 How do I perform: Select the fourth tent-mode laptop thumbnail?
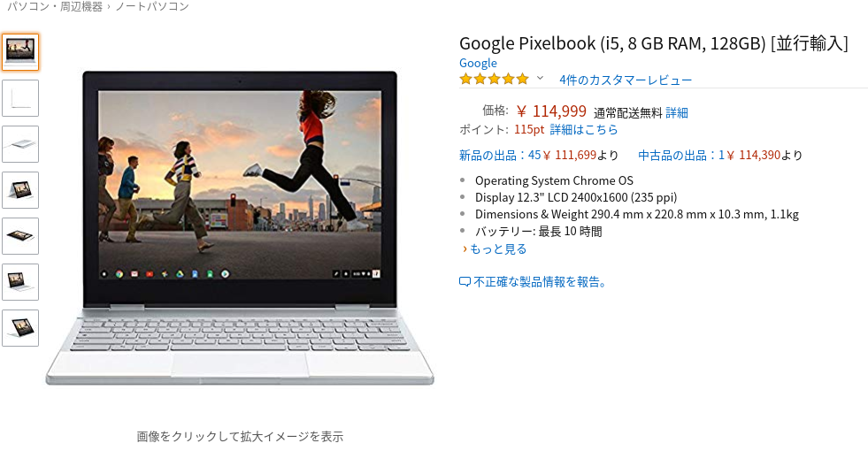coord(20,190)
